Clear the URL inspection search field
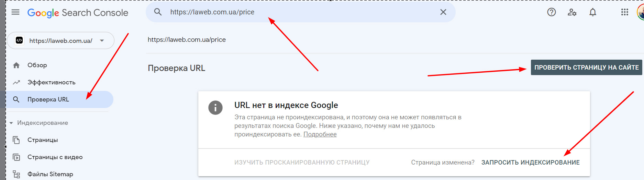The width and height of the screenshot is (644, 180). coord(443,12)
